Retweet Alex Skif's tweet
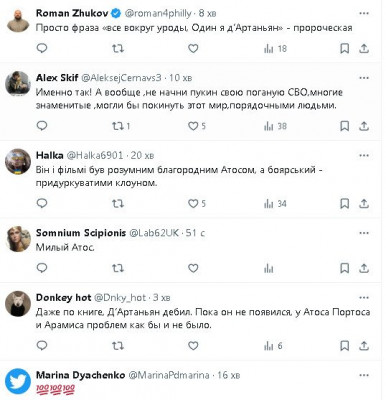The width and height of the screenshot is (386, 400). pos(120,126)
